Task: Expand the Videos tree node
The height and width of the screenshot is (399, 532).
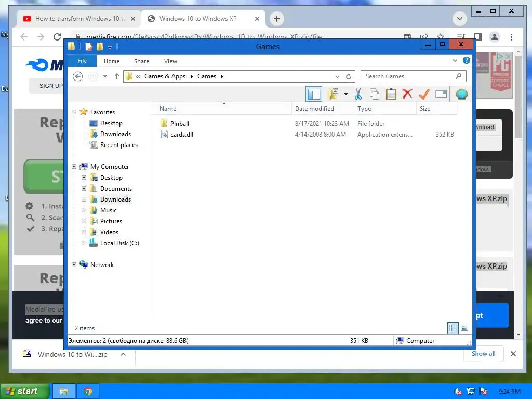Action: pyautogui.click(x=84, y=232)
